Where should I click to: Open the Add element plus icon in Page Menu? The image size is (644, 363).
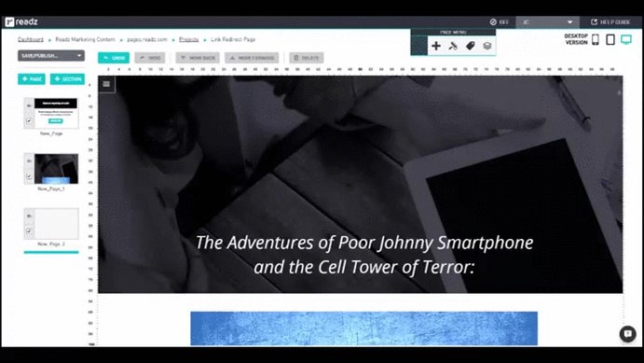(x=436, y=46)
